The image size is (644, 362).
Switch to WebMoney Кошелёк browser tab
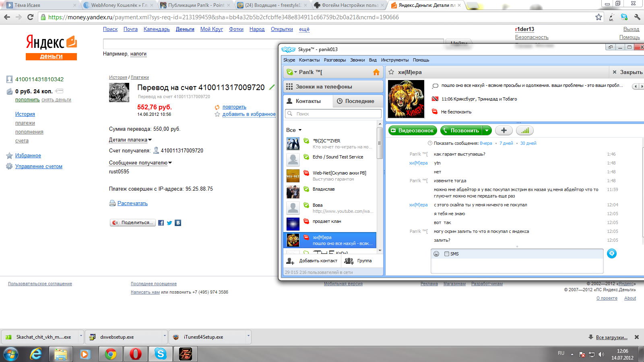pos(119,5)
